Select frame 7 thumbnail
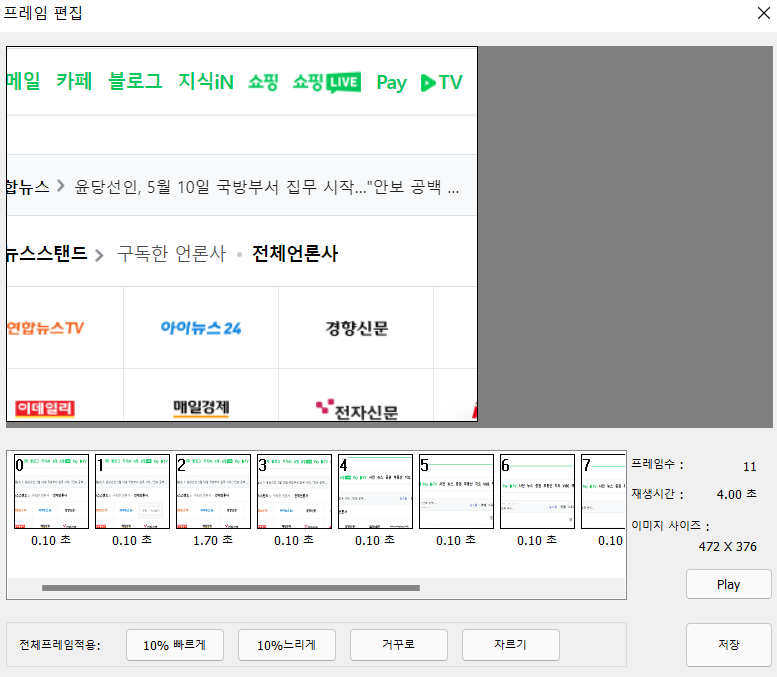The image size is (777, 677). coord(603,491)
